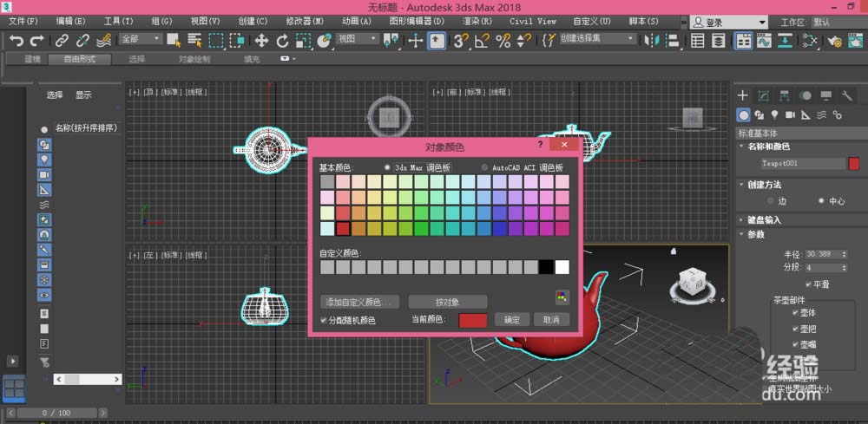868x424 pixels.
Task: Open the Curve Editor icon
Action: click(765, 41)
